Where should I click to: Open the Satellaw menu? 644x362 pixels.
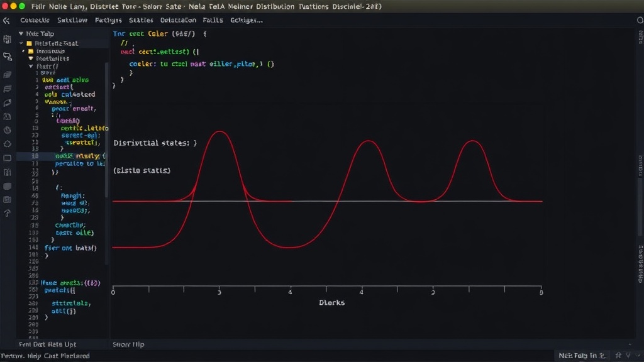click(72, 20)
